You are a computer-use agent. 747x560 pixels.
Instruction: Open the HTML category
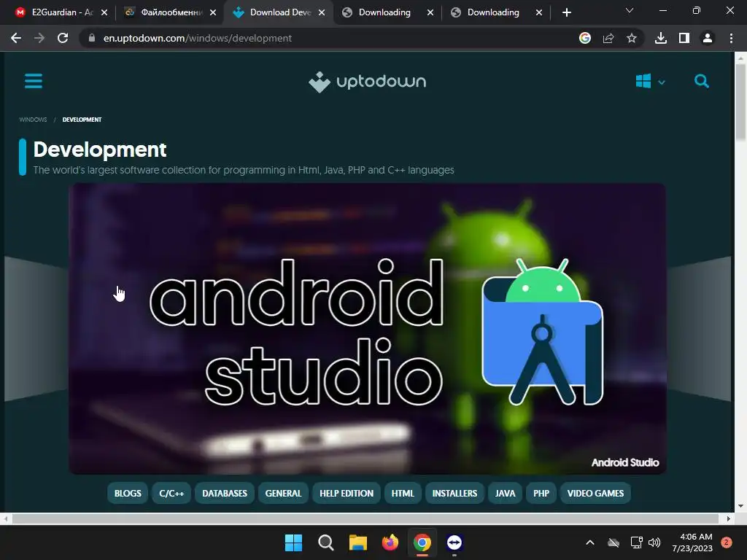point(403,494)
